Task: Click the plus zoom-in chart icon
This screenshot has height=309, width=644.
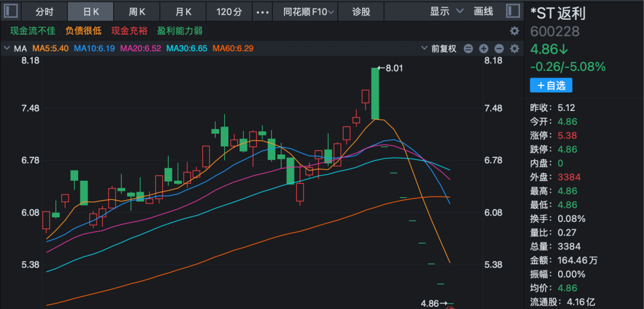Action: [x=484, y=49]
